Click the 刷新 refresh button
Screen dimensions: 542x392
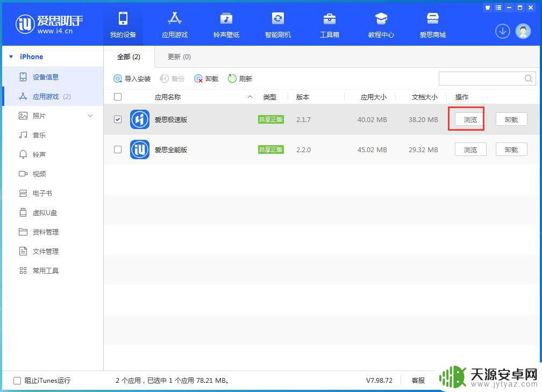click(240, 79)
